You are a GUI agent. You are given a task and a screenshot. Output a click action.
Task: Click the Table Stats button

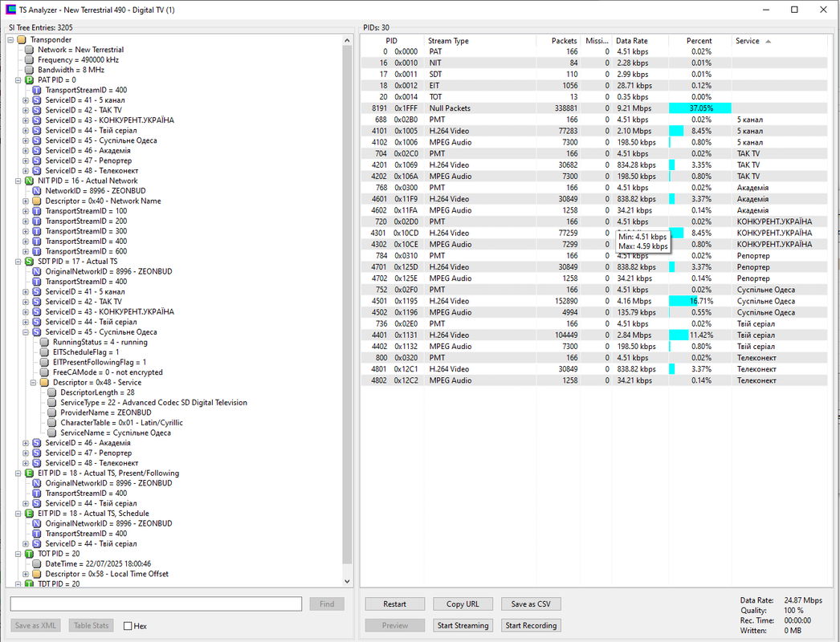click(91, 625)
